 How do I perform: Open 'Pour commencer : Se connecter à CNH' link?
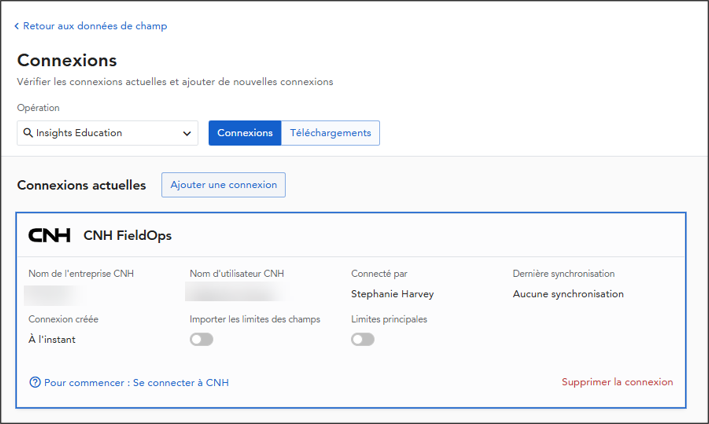point(137,382)
